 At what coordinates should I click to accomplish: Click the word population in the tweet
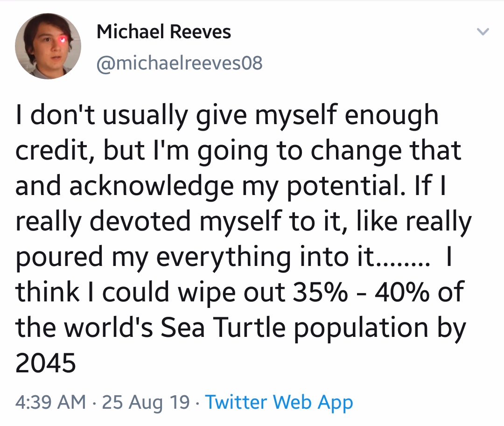coord(361,328)
